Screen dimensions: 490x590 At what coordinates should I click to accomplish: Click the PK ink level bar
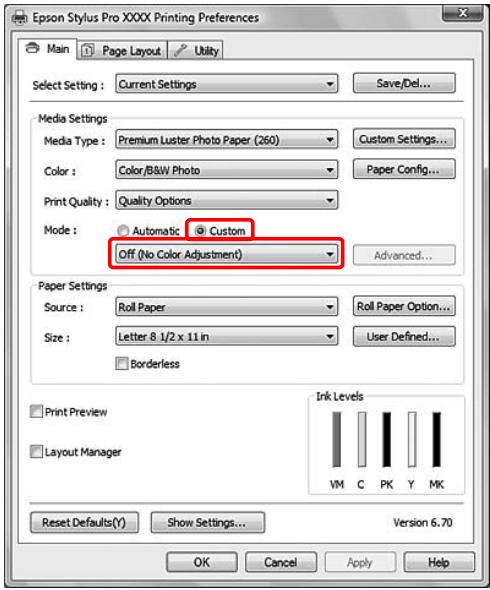tap(387, 439)
